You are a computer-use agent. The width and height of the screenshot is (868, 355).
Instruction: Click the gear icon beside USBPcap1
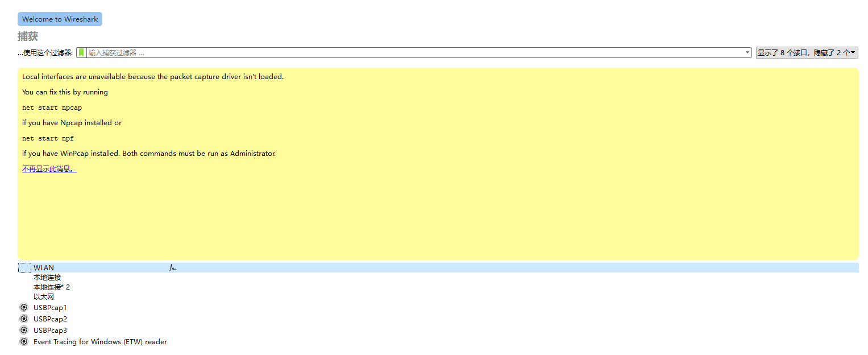coord(24,307)
